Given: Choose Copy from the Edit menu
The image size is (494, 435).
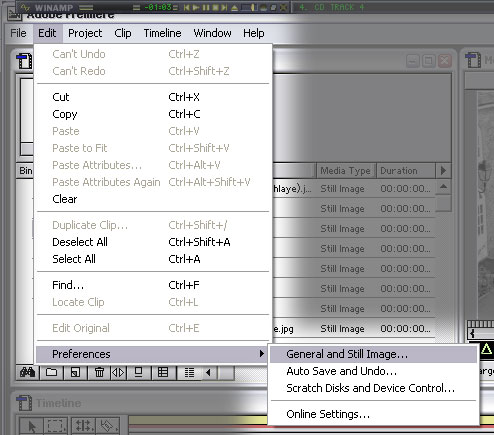Looking at the screenshot, I should click(x=153, y=114).
